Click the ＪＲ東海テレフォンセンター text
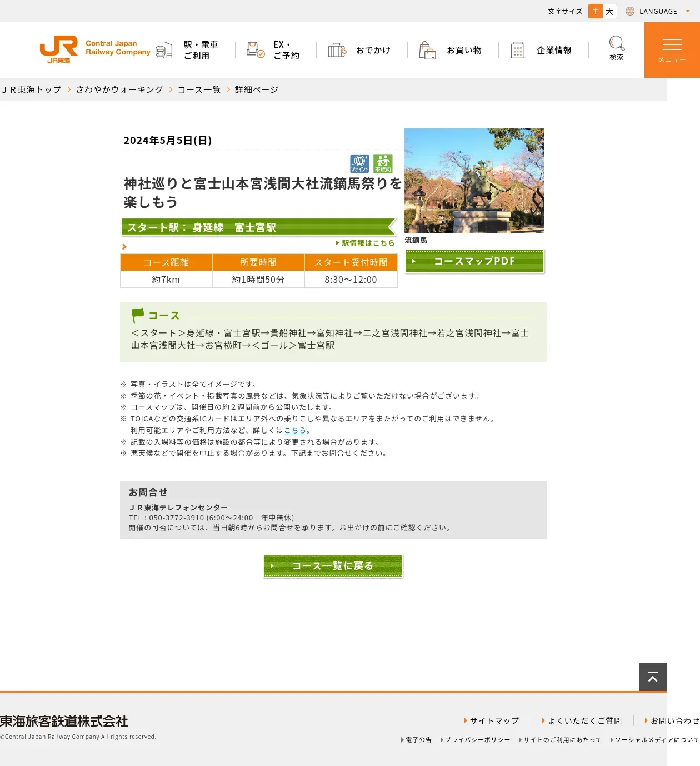Viewport: 700px width, 766px height. pos(178,508)
